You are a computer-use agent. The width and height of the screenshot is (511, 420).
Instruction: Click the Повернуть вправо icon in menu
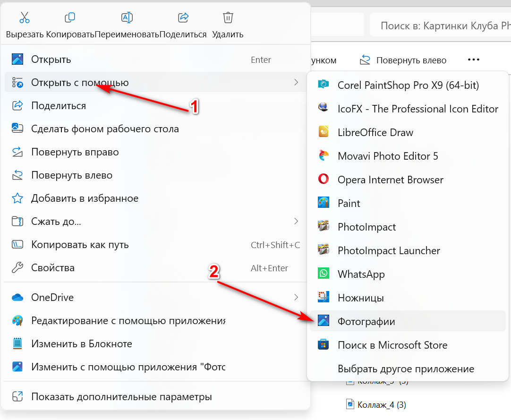click(x=17, y=152)
